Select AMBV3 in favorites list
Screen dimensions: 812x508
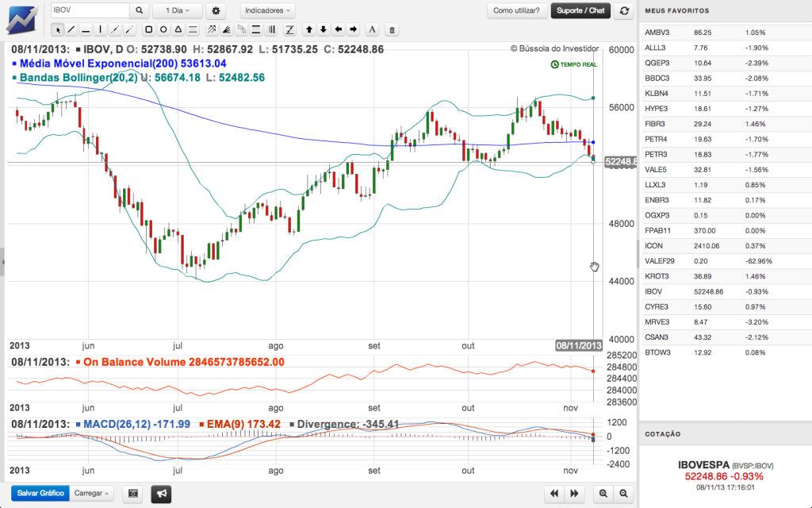click(x=726, y=32)
